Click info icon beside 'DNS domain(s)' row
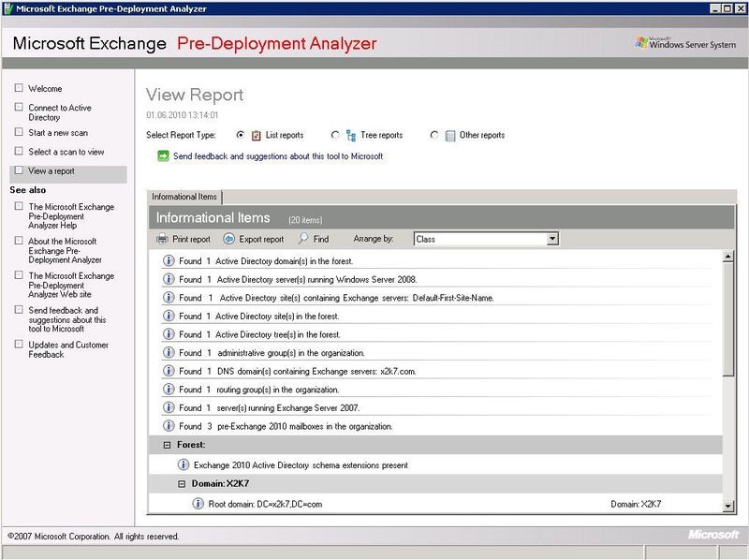The height and width of the screenshot is (560, 749). coord(169,370)
